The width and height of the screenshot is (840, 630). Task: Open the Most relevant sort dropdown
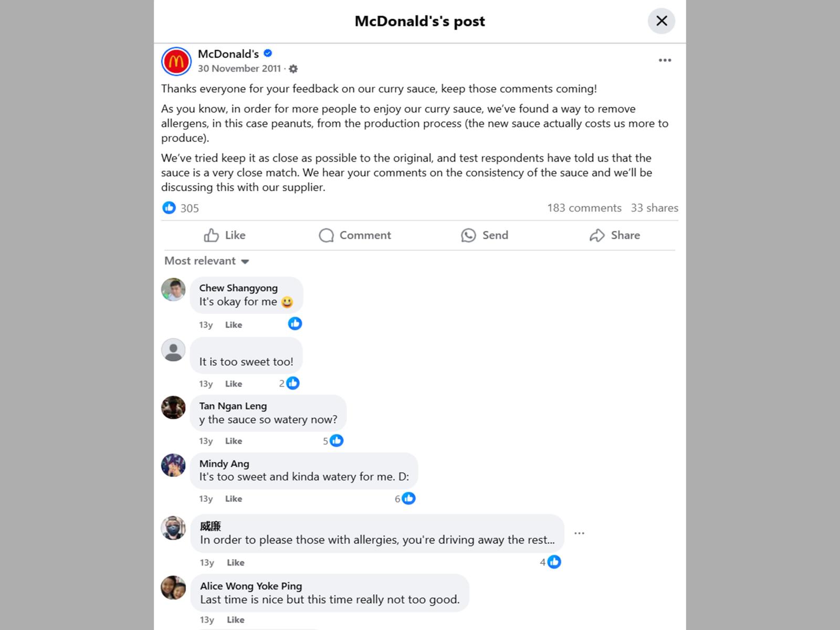coord(207,261)
